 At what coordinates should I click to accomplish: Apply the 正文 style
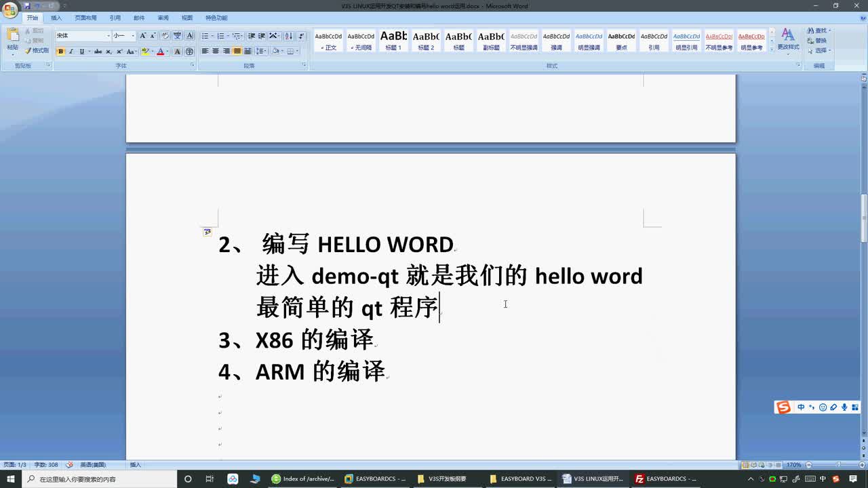pos(329,41)
